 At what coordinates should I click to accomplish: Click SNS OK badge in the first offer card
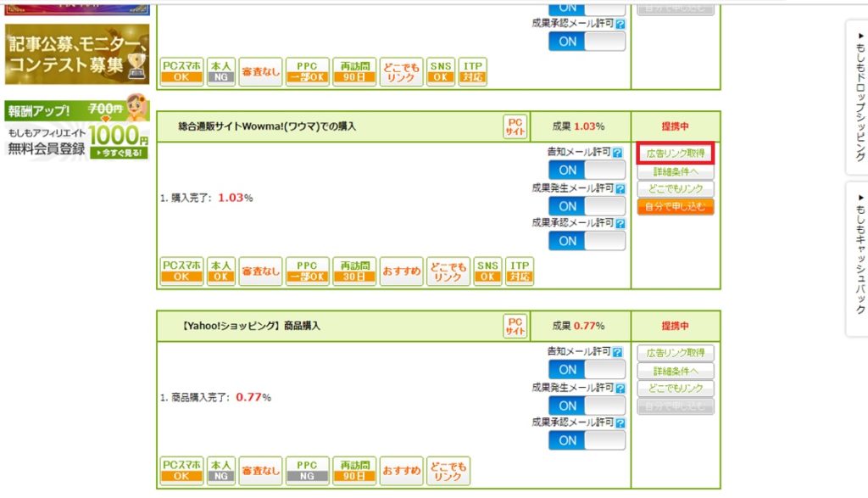(x=441, y=71)
